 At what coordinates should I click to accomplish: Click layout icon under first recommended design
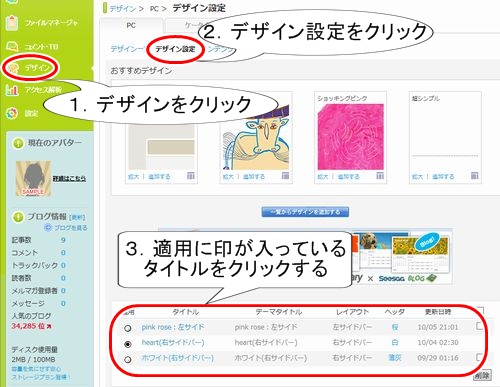click(x=191, y=176)
